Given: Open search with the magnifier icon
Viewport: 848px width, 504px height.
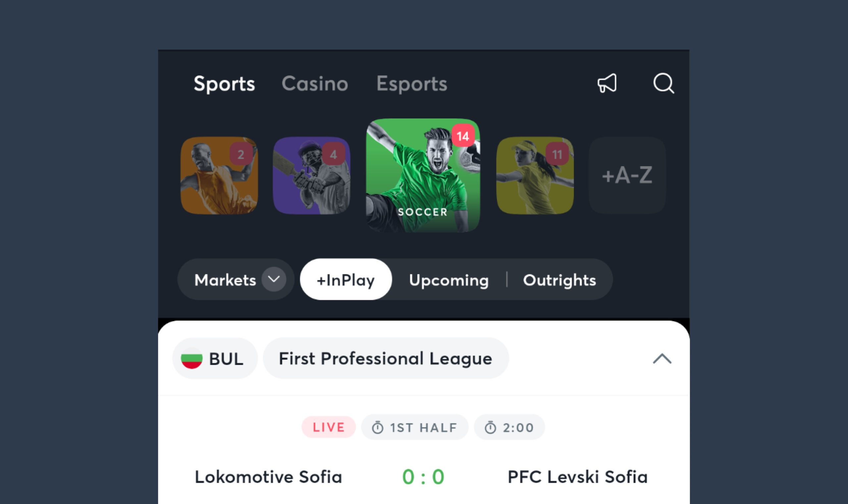Looking at the screenshot, I should click(663, 83).
